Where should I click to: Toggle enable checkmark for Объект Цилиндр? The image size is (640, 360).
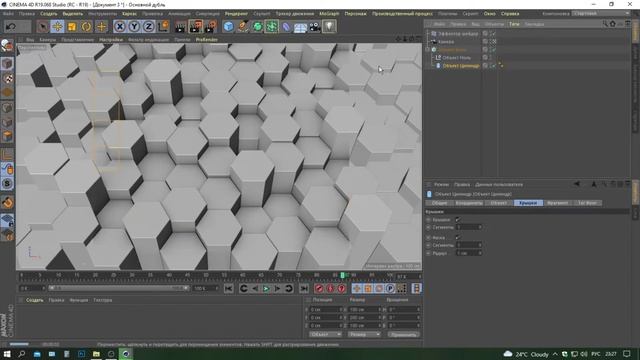coord(493,65)
